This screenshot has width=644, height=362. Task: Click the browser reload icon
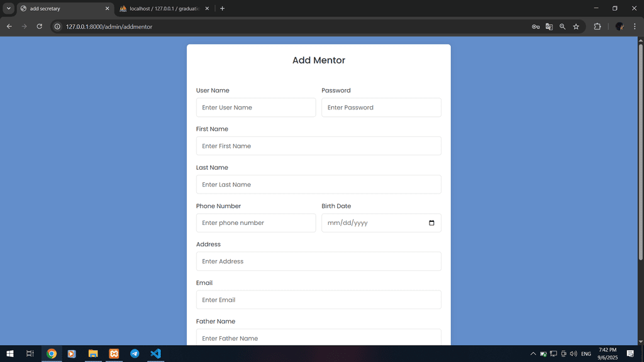tap(39, 26)
